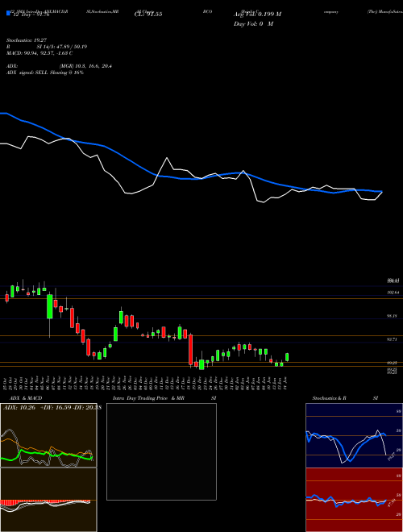Click the green +DY line in the ADX panel
This screenshot has width=403, height=532.
pos(48,454)
